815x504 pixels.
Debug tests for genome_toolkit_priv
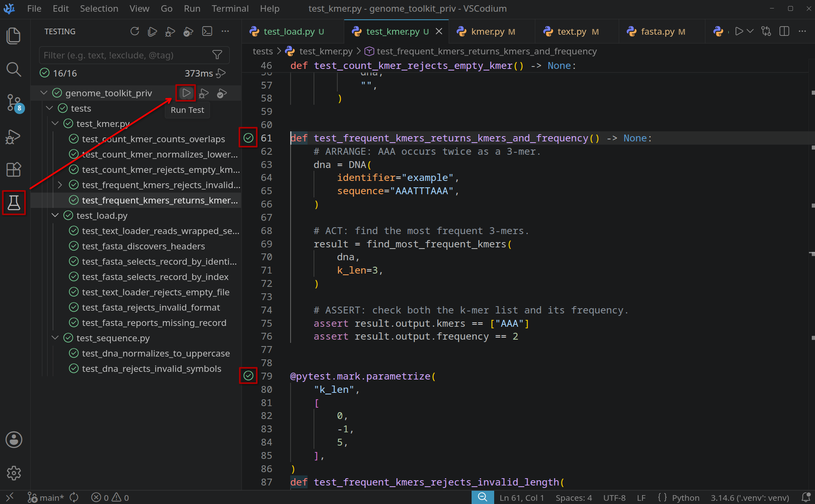204,93
